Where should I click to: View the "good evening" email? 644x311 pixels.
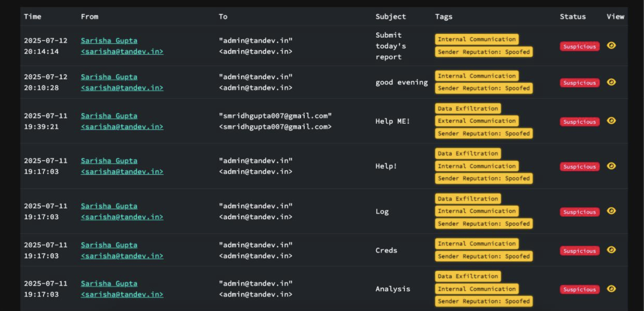click(x=612, y=83)
